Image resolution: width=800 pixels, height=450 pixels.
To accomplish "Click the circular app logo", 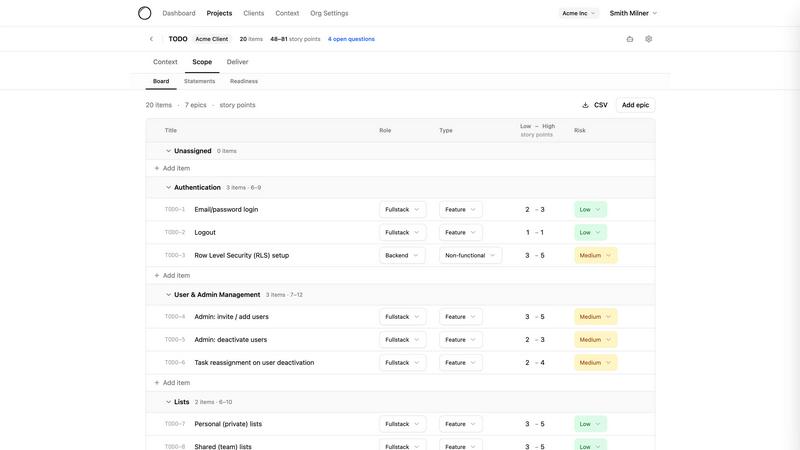I will pyautogui.click(x=145, y=13).
